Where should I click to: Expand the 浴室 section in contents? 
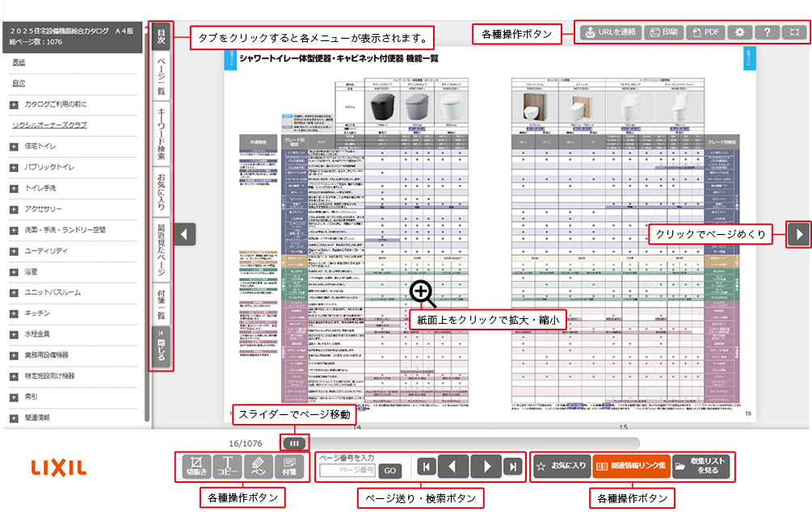pos(14,271)
